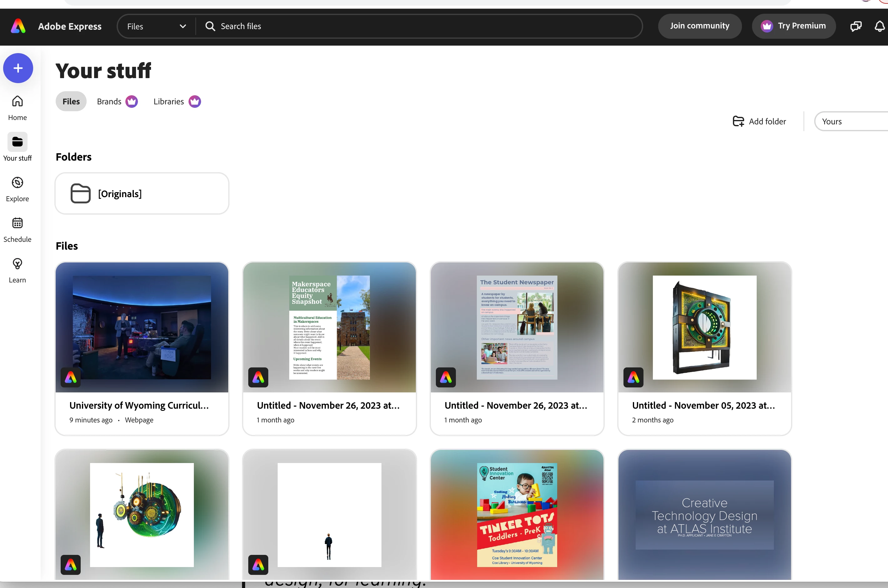This screenshot has width=888, height=588.
Task: Open University of Wyoming Curriculum file thumbnail
Action: (x=142, y=327)
